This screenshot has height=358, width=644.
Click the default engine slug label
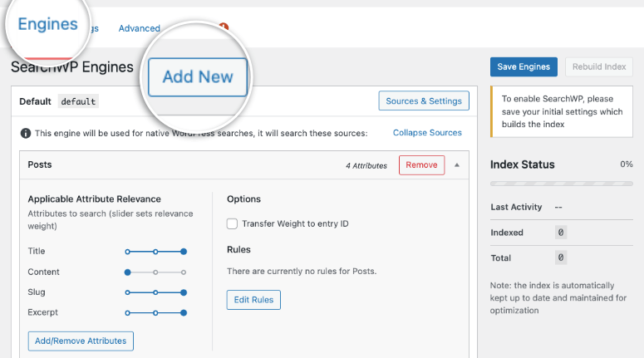click(x=78, y=101)
